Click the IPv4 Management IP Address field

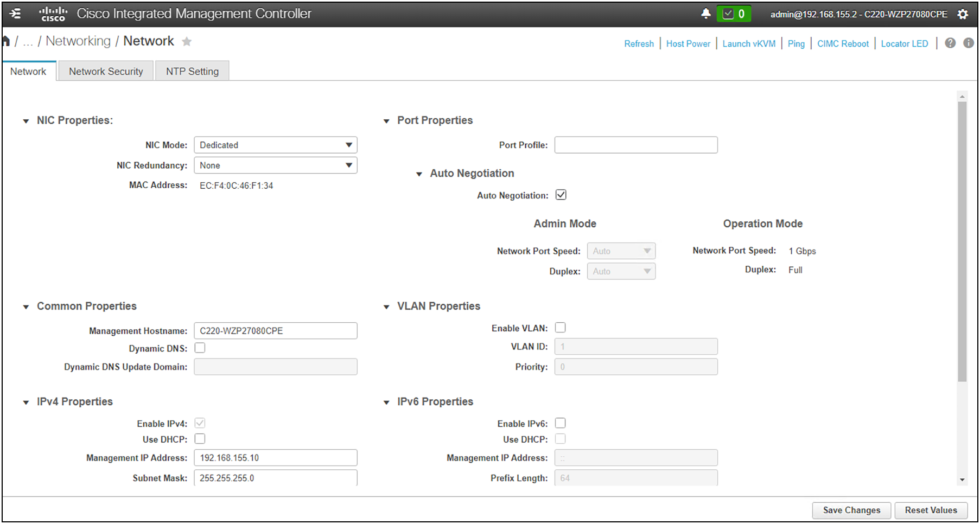pos(276,458)
